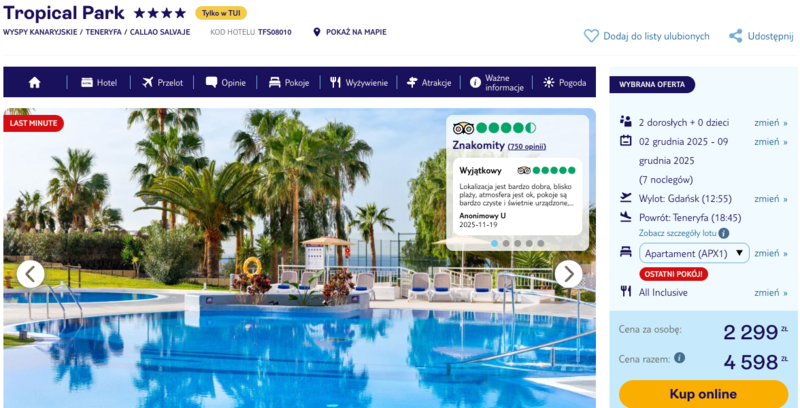Click info icon next to Zobacz szczegóły lotu
The height and width of the screenshot is (408, 800).
click(723, 233)
